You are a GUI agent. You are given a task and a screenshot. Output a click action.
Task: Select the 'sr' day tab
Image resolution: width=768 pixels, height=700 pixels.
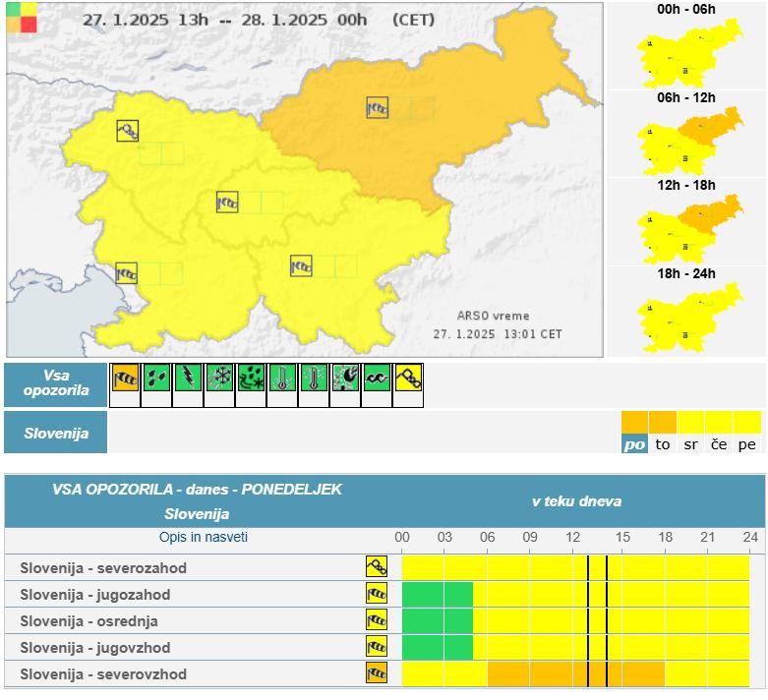[x=691, y=444]
